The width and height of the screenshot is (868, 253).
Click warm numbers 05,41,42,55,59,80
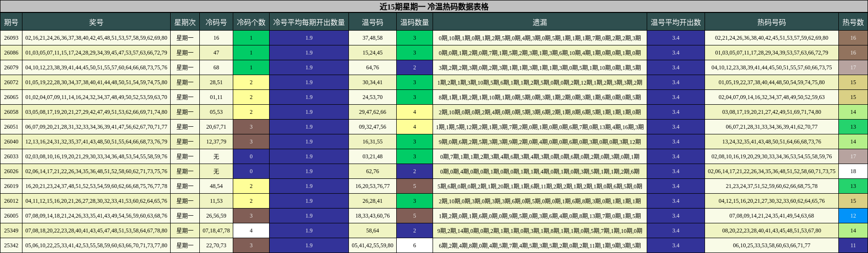tap(372, 245)
